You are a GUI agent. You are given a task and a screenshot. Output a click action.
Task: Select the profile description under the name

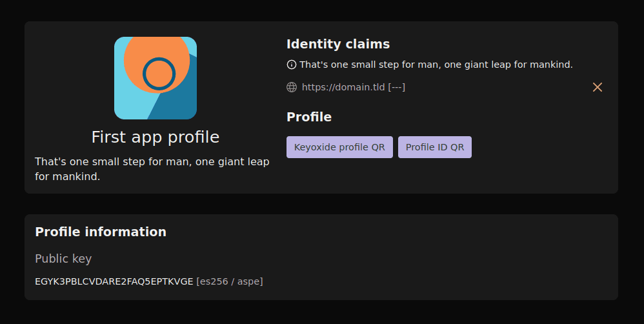pyautogui.click(x=152, y=169)
